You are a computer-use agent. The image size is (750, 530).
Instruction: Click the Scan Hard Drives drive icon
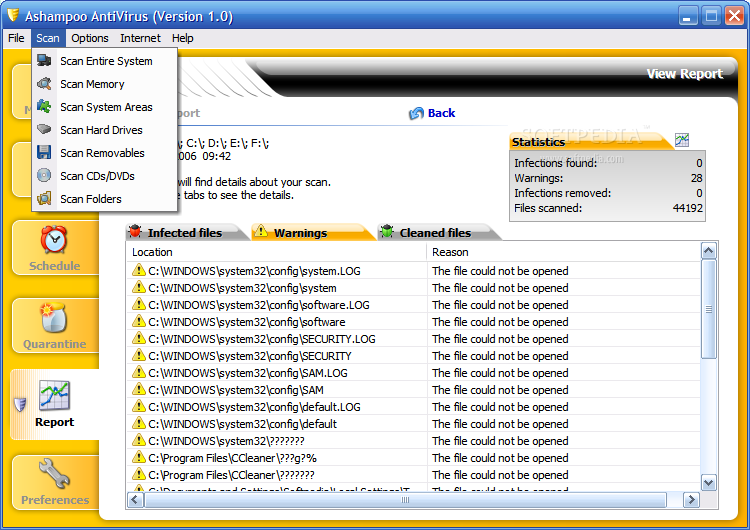click(x=44, y=129)
